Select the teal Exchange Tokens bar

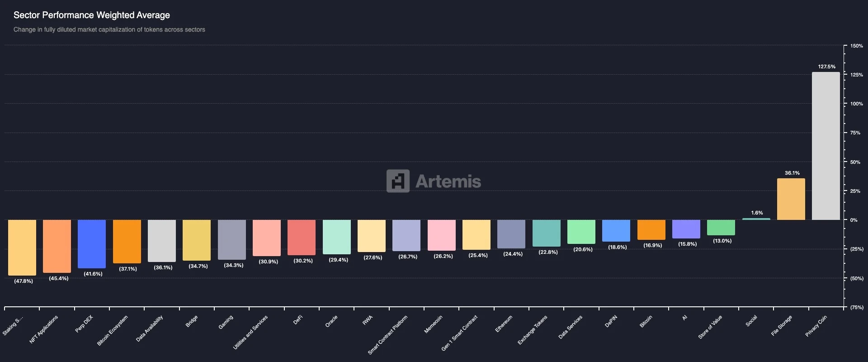click(546, 233)
